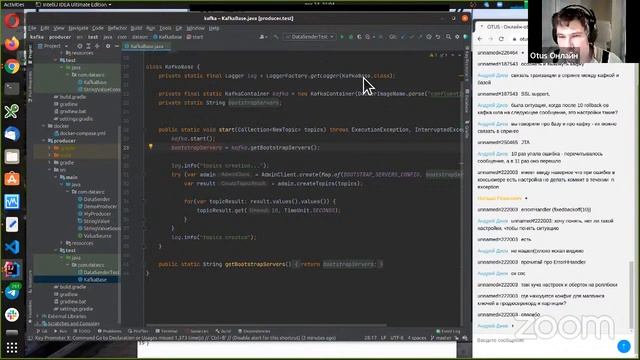This screenshot has width=640, height=360.
Task: Open the Window menu
Action: pyautogui.click(x=195, y=28)
